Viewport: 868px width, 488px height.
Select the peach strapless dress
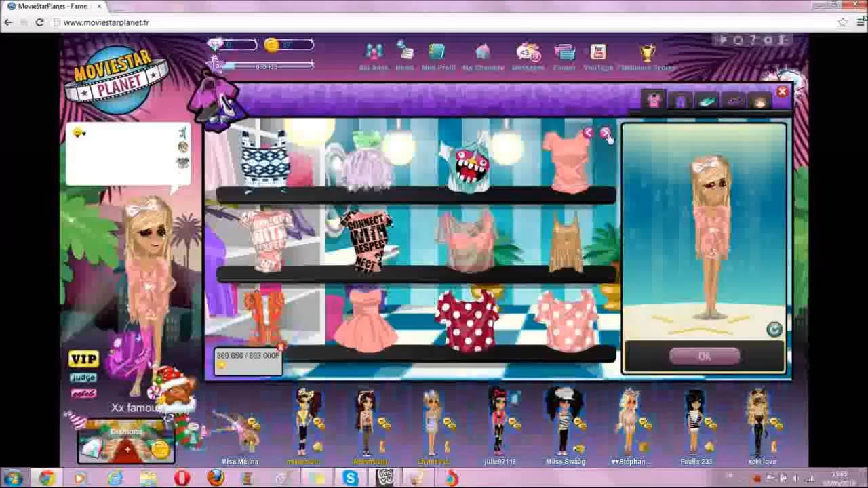366,320
